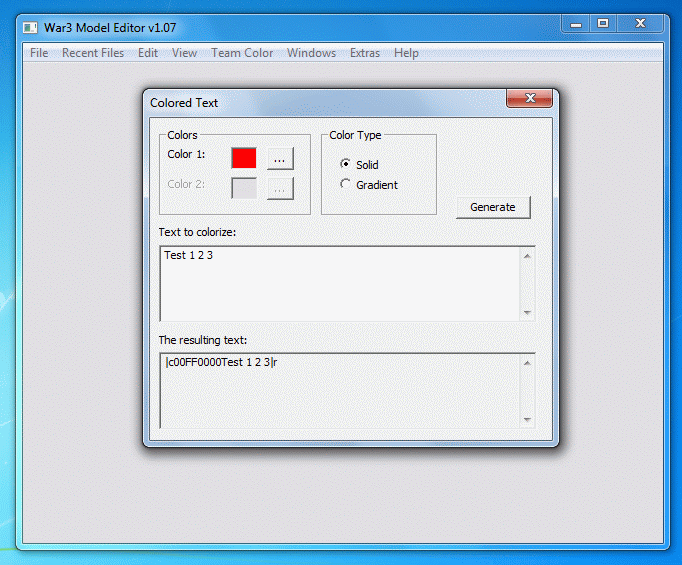682x565 pixels.
Task: Click the red Color 1 swatch
Action: click(244, 158)
